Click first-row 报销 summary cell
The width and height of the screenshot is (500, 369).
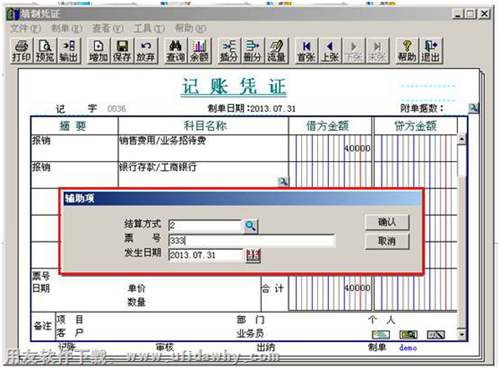pos(74,148)
